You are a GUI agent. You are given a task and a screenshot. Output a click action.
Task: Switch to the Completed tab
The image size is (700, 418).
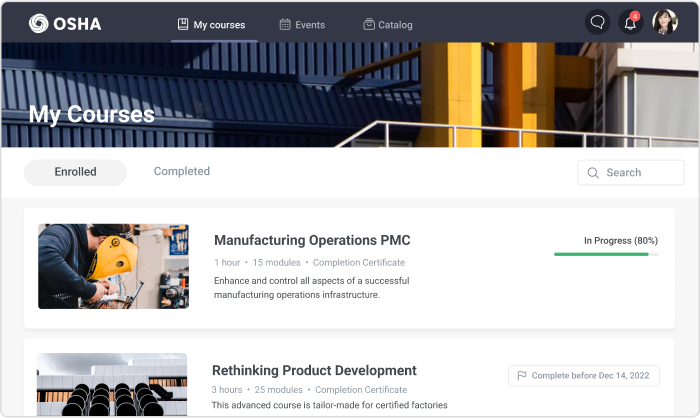(x=182, y=171)
